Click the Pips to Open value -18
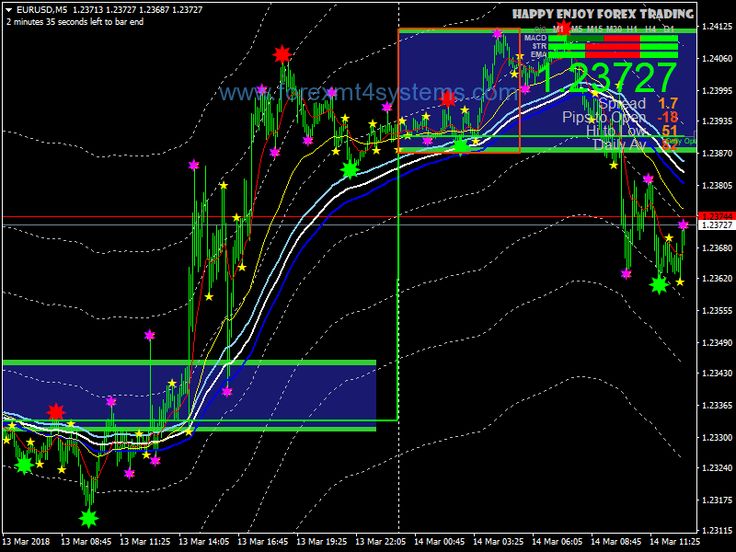Image resolution: width=736 pixels, height=552 pixels. (x=667, y=117)
